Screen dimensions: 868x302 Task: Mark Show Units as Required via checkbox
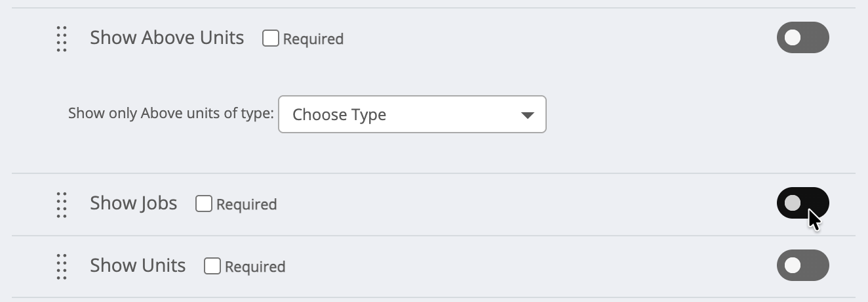tap(212, 266)
